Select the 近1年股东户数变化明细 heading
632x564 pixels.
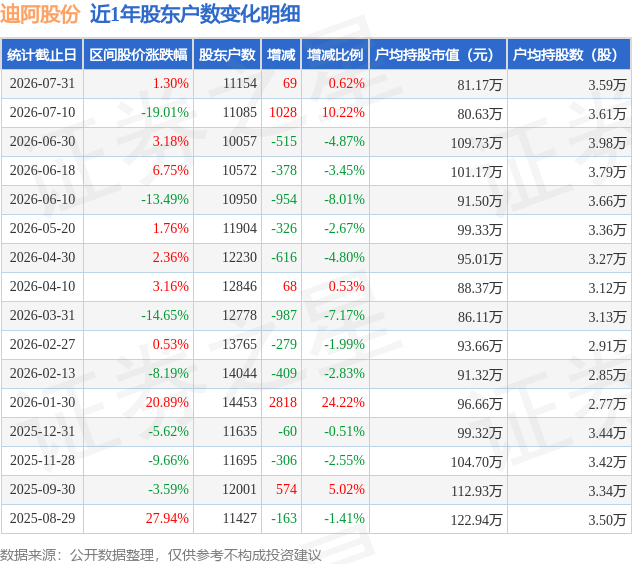pos(195,14)
